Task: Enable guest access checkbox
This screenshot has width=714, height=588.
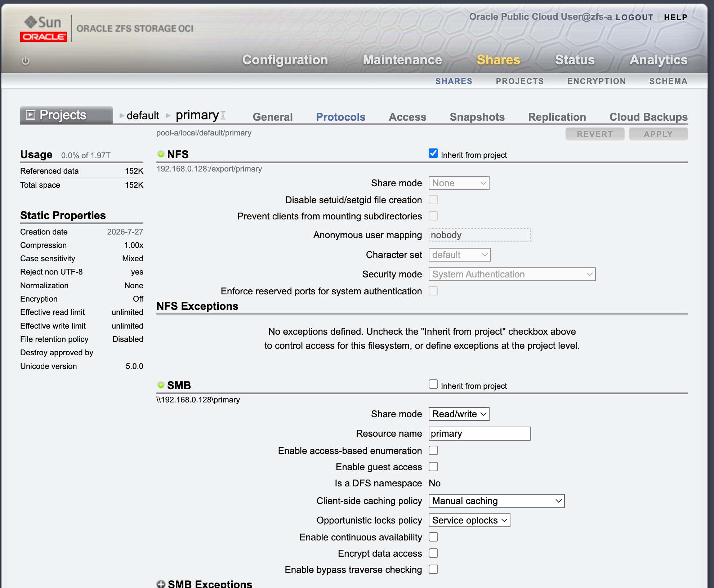Action: pyautogui.click(x=433, y=467)
